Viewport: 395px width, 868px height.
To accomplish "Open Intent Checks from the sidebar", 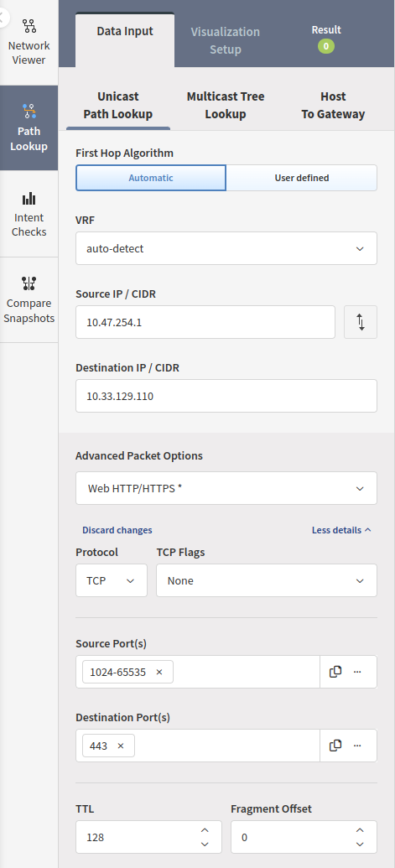I will (29, 214).
